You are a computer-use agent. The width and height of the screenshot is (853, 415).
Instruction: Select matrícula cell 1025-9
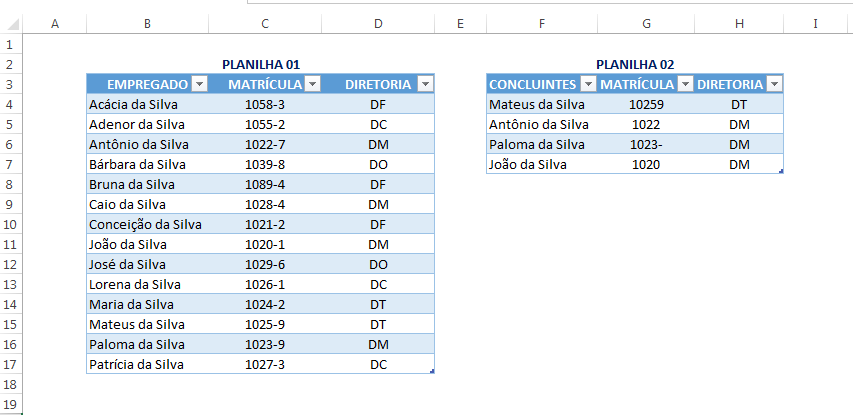[x=265, y=325]
